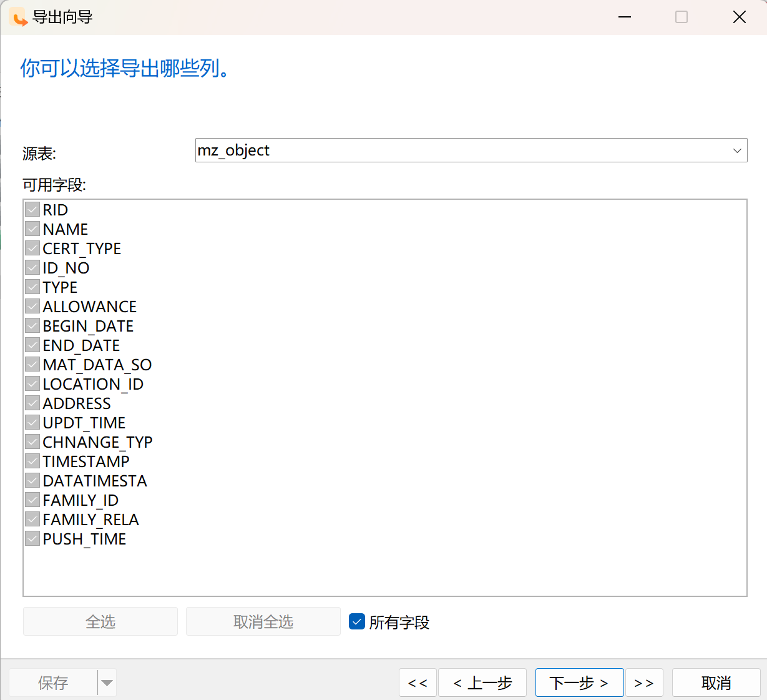Click the mz_object source table field

pos(471,150)
